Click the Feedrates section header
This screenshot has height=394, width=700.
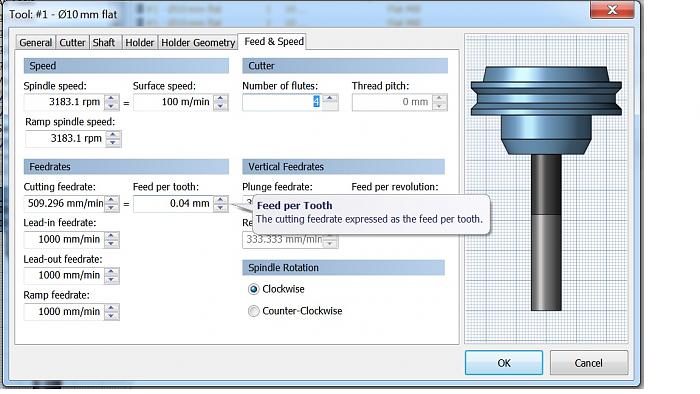click(126, 167)
